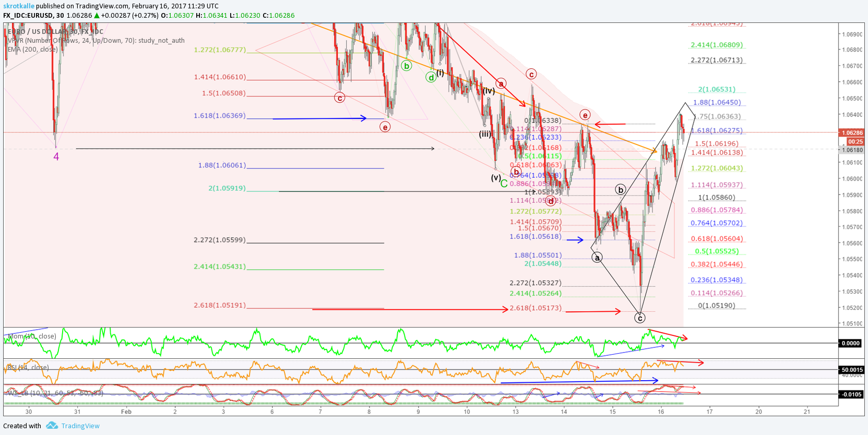Click the 1(1.05860) Fibonacci label

point(717,198)
